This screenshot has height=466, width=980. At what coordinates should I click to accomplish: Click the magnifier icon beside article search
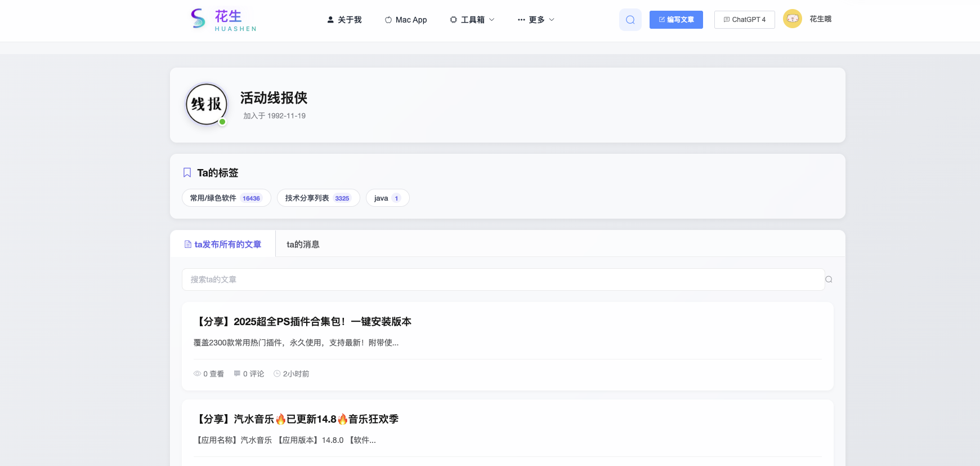click(829, 279)
